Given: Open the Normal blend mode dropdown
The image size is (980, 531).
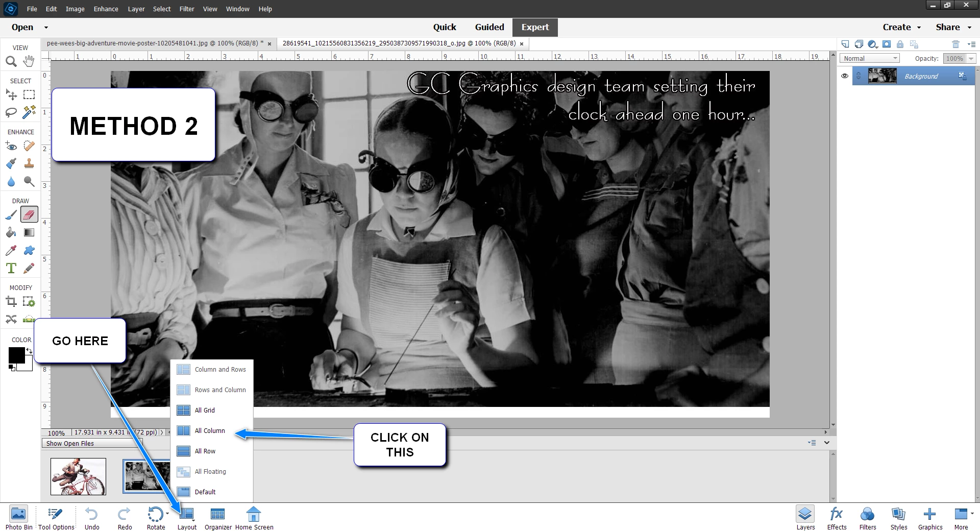Looking at the screenshot, I should point(869,59).
